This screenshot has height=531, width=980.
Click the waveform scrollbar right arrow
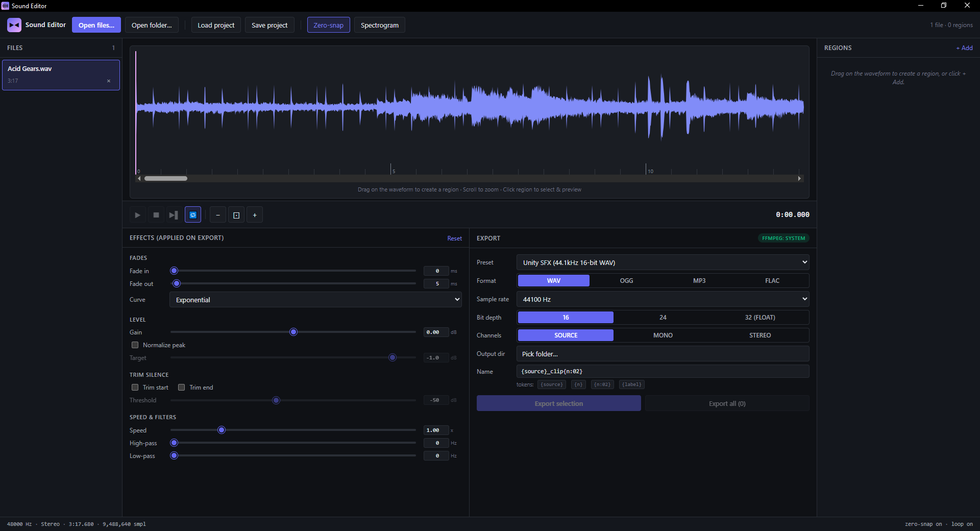799,179
